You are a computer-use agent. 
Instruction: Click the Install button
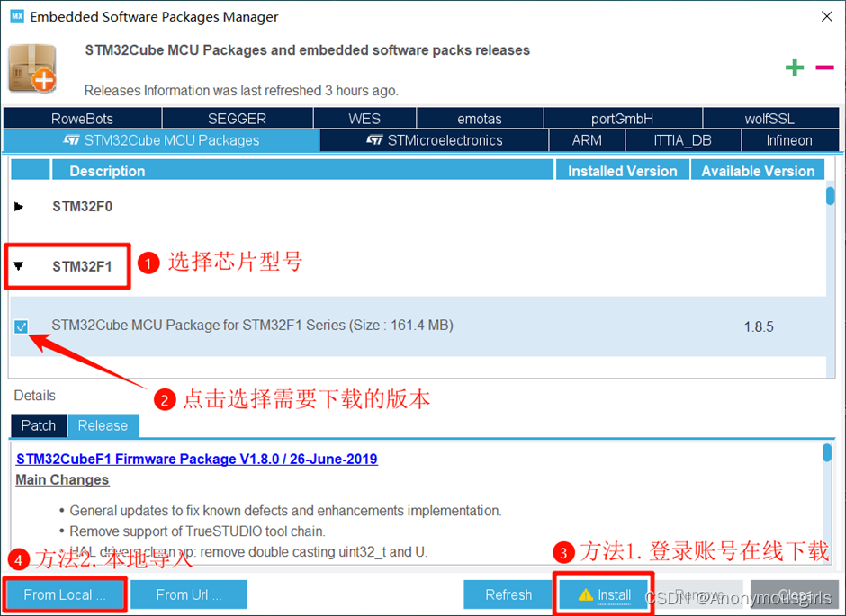[604, 594]
